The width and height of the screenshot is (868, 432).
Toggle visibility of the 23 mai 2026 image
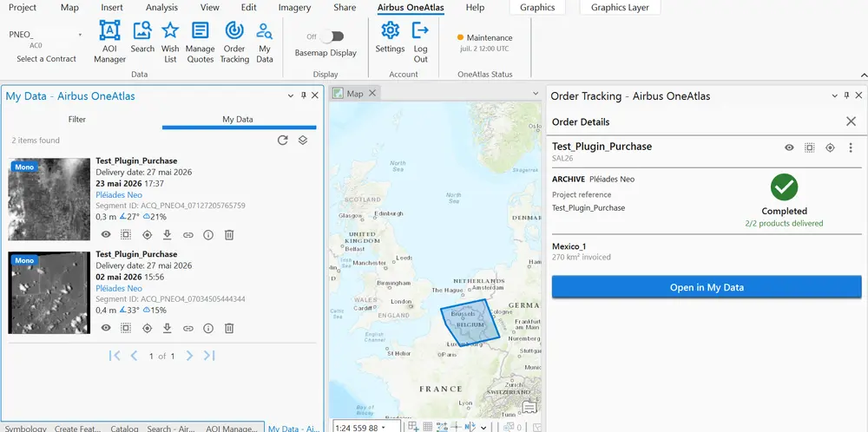pyautogui.click(x=106, y=234)
